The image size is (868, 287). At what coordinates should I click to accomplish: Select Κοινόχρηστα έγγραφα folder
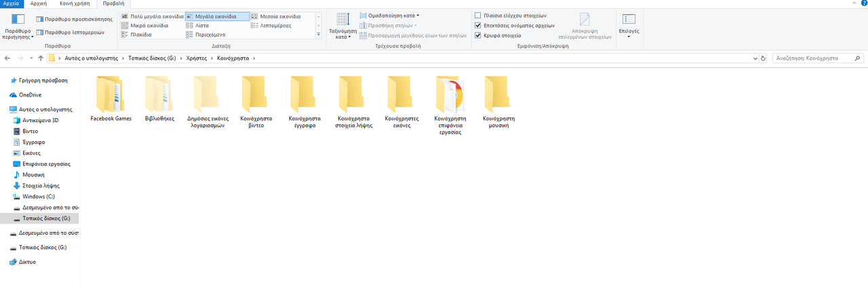tap(304, 102)
